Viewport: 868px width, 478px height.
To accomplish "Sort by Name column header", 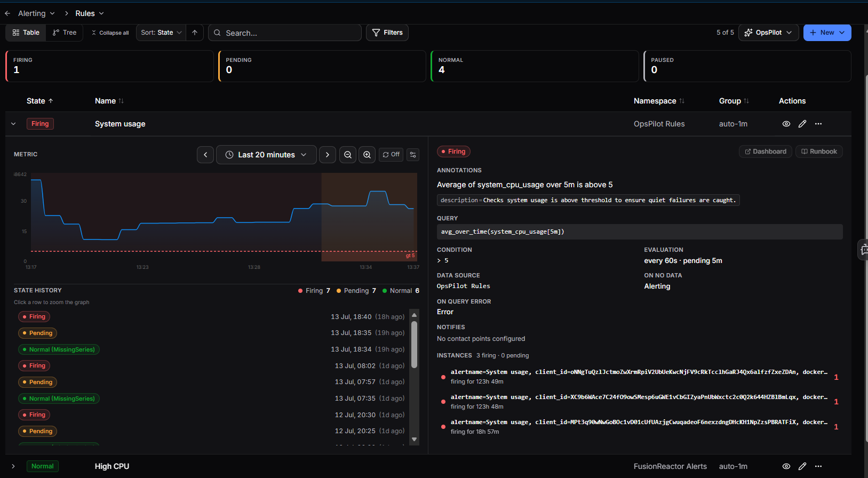I will (109, 101).
